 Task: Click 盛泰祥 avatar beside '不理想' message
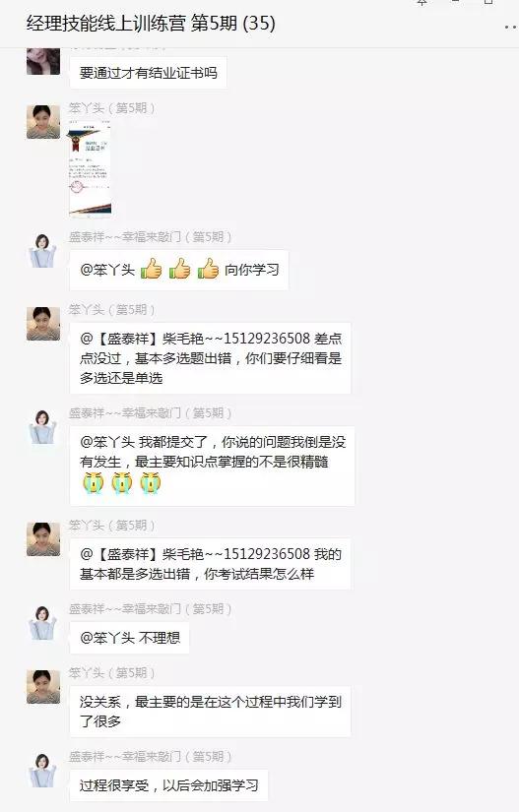(x=43, y=623)
